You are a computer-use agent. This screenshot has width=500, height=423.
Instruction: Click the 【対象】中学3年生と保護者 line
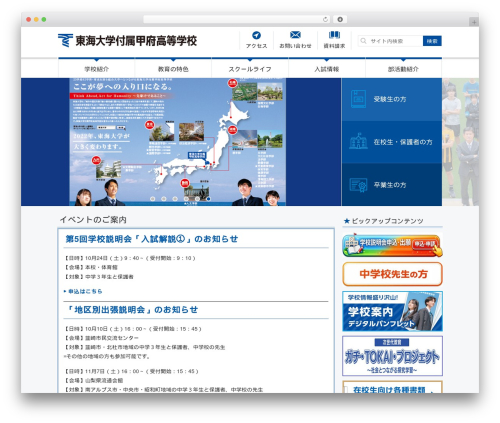pos(99,277)
